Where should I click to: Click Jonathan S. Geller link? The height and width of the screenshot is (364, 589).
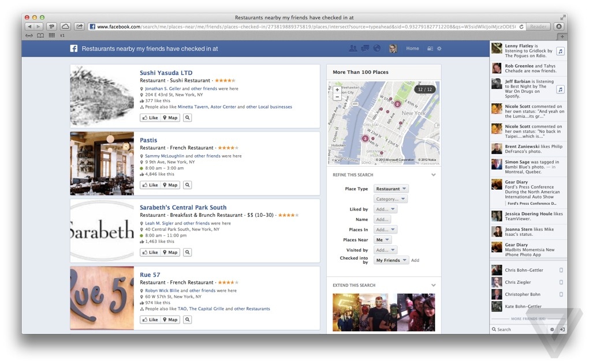point(163,89)
